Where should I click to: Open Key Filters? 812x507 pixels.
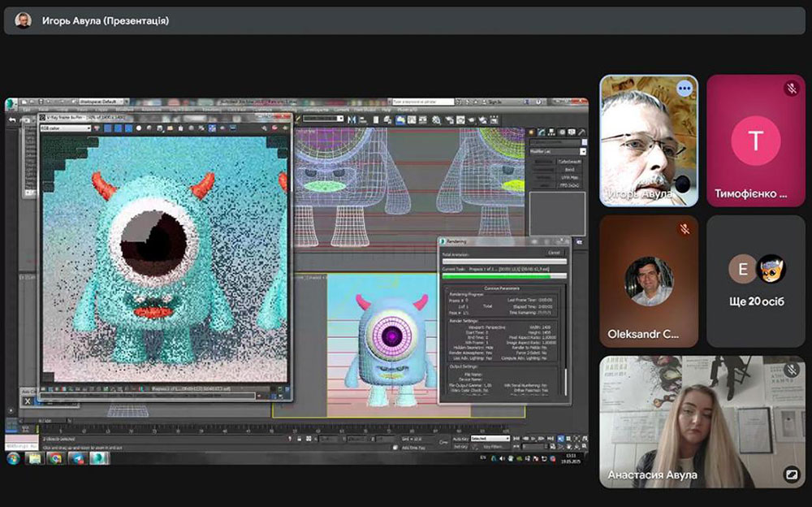(493, 446)
